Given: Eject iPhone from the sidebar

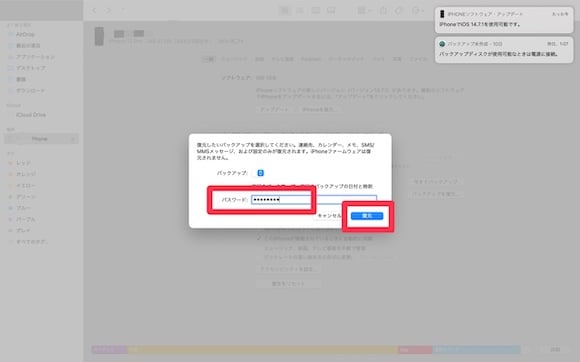Looking at the screenshot, I should 72,139.
